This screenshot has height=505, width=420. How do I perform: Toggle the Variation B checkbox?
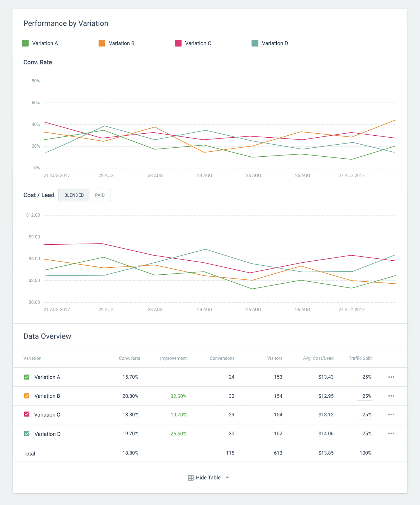coord(27,396)
